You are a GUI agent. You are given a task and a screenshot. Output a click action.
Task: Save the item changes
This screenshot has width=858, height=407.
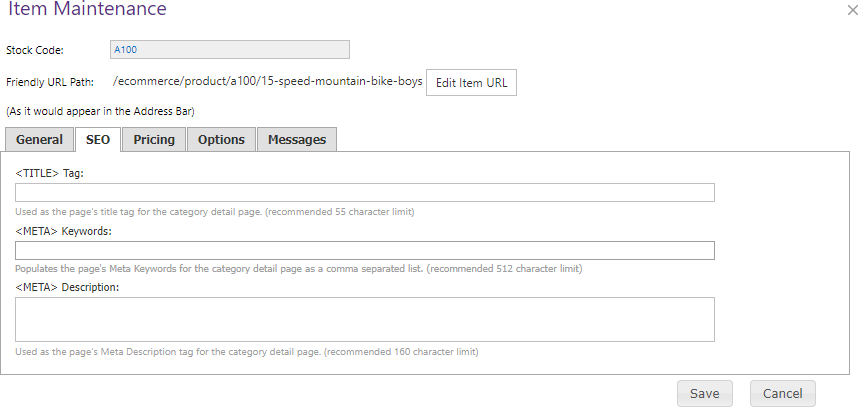(704, 394)
